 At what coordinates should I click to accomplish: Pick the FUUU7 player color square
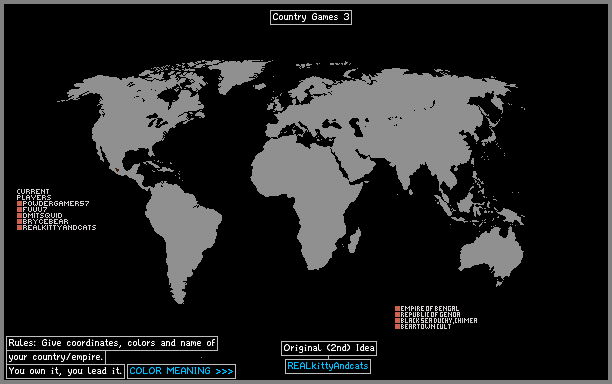click(19, 210)
